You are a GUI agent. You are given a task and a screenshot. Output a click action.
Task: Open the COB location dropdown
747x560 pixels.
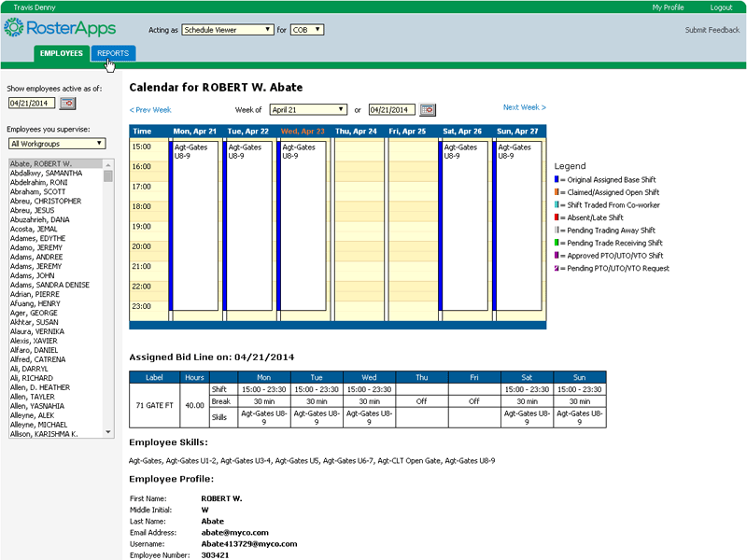point(307,30)
